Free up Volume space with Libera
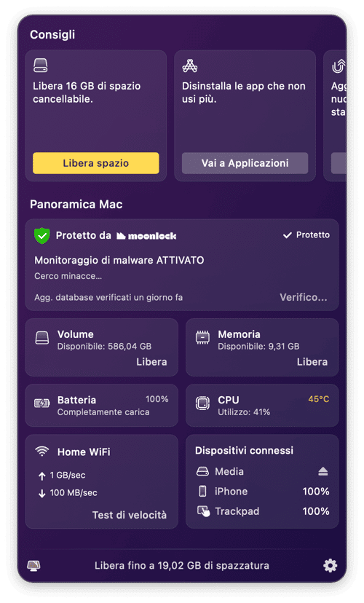This screenshot has height=603, width=364. (x=151, y=362)
